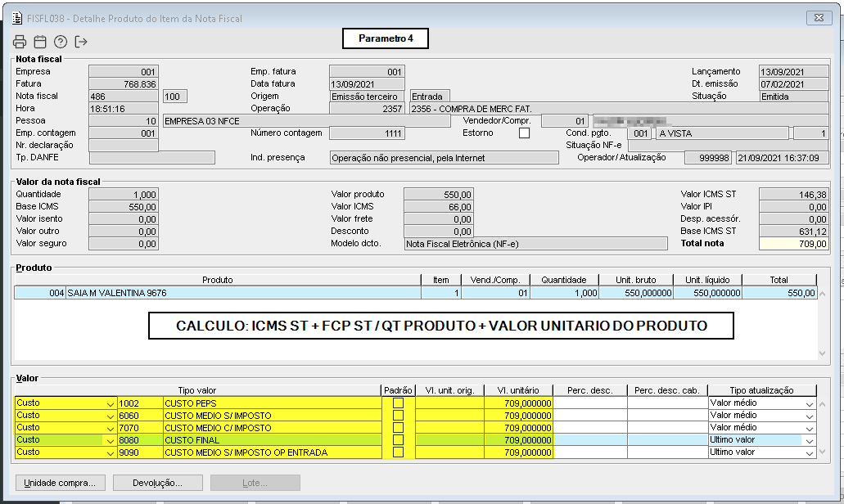The height and width of the screenshot is (504, 844).
Task: Click the Item column header
Action: click(441, 280)
